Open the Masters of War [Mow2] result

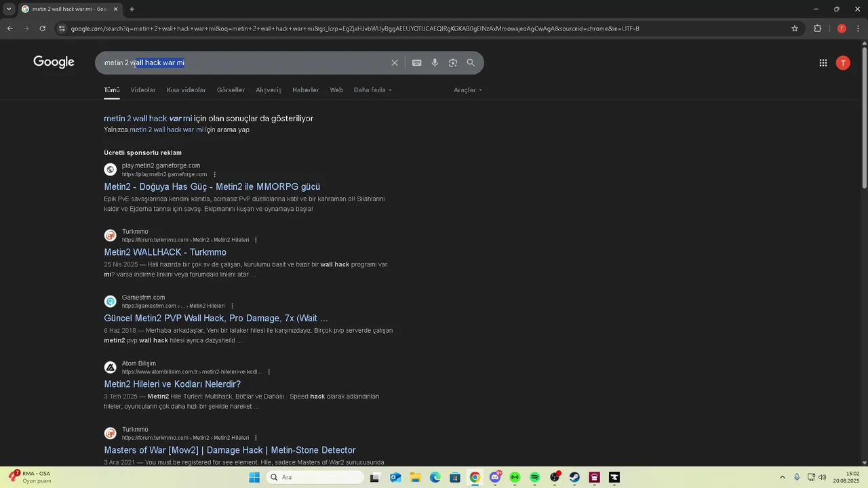pos(230,450)
